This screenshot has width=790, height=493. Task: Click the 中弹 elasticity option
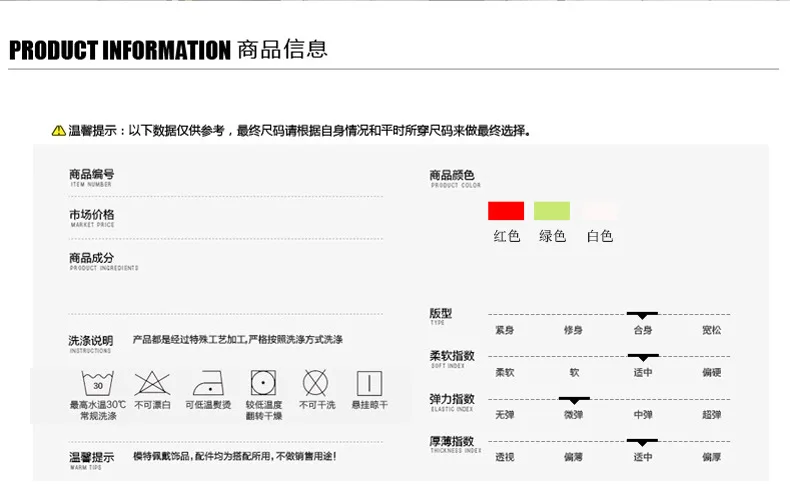643,414
